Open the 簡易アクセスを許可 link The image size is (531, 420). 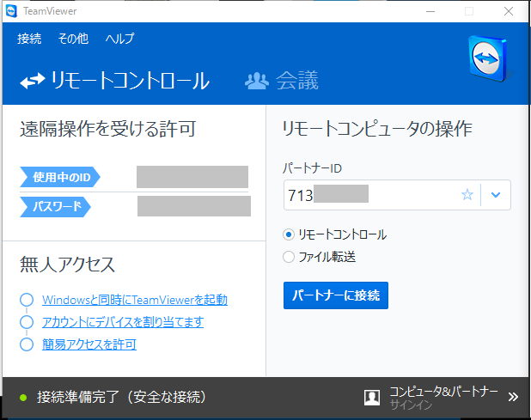tap(89, 344)
